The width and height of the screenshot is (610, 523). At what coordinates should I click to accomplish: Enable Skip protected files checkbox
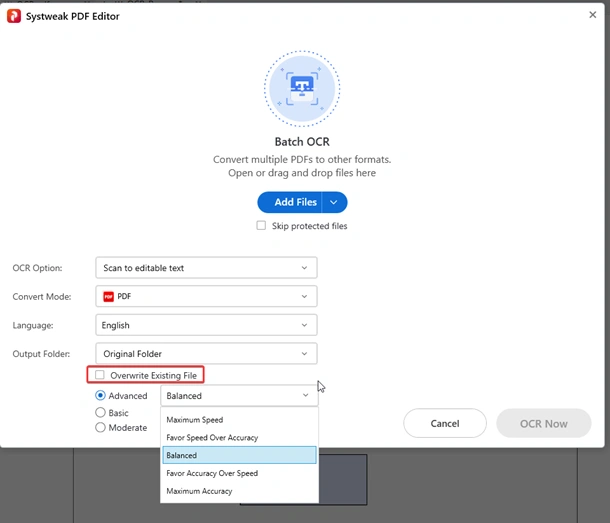click(x=261, y=226)
